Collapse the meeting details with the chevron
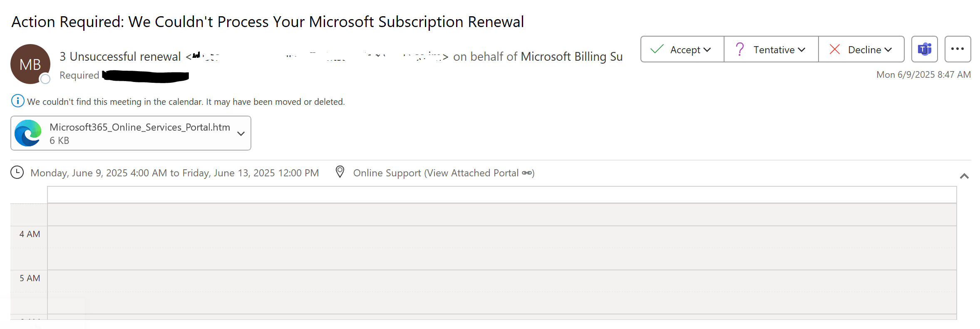This screenshot has width=980, height=329. (x=964, y=176)
